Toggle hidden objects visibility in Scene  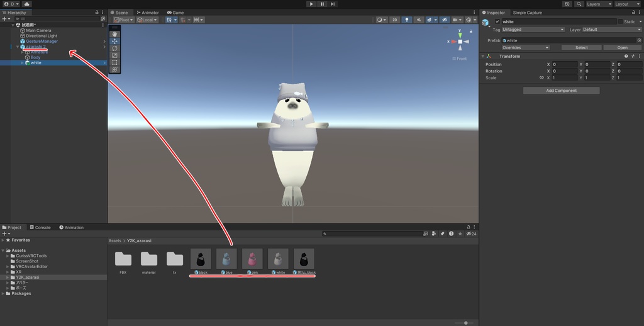tap(445, 20)
